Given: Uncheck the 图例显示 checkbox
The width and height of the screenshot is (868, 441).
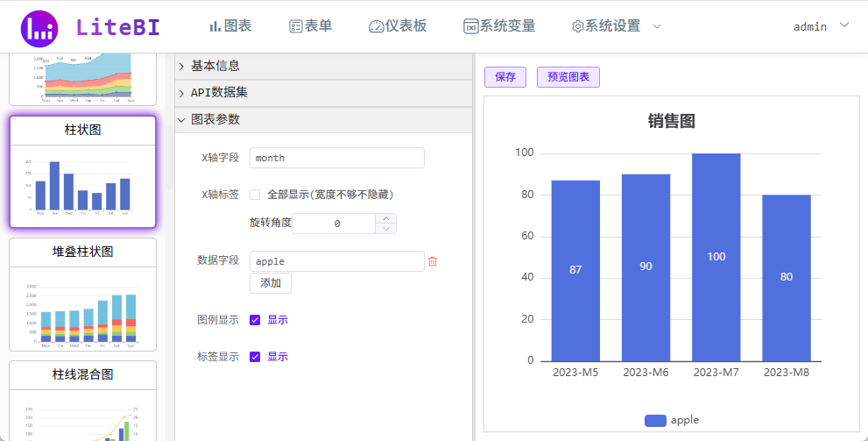Looking at the screenshot, I should point(255,320).
